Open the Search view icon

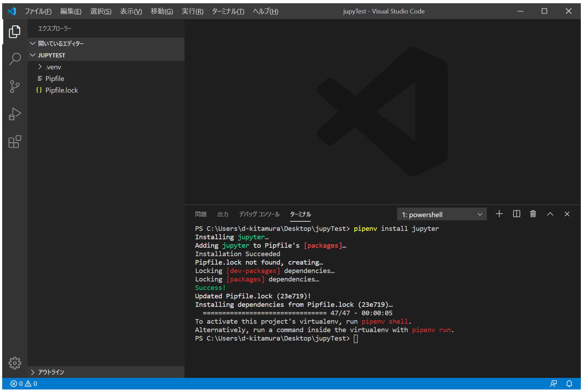[x=14, y=59]
